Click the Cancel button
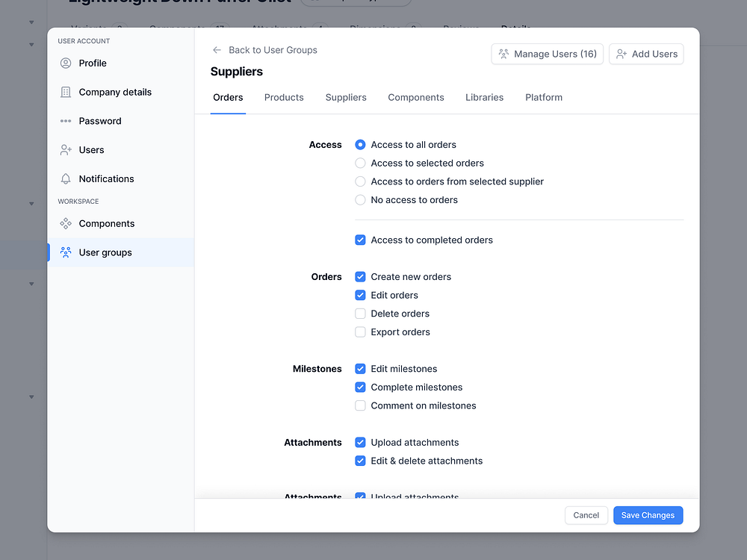Viewport: 747px width, 560px height. pyautogui.click(x=586, y=515)
